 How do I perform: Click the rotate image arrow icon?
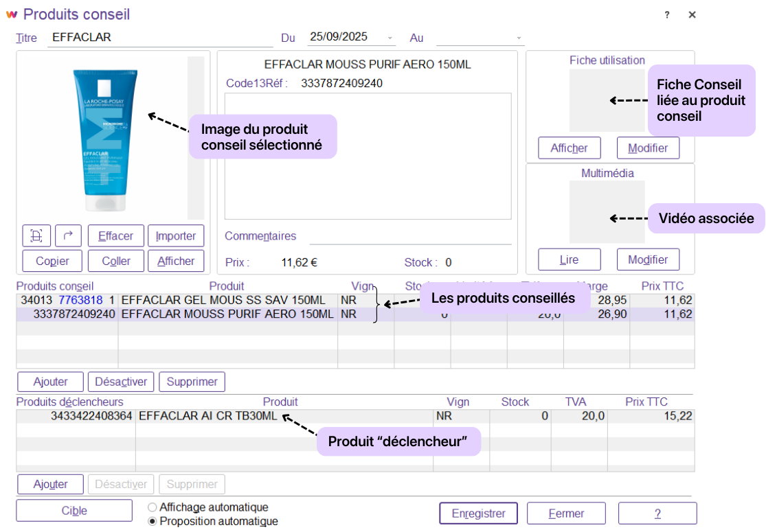pyautogui.click(x=68, y=235)
